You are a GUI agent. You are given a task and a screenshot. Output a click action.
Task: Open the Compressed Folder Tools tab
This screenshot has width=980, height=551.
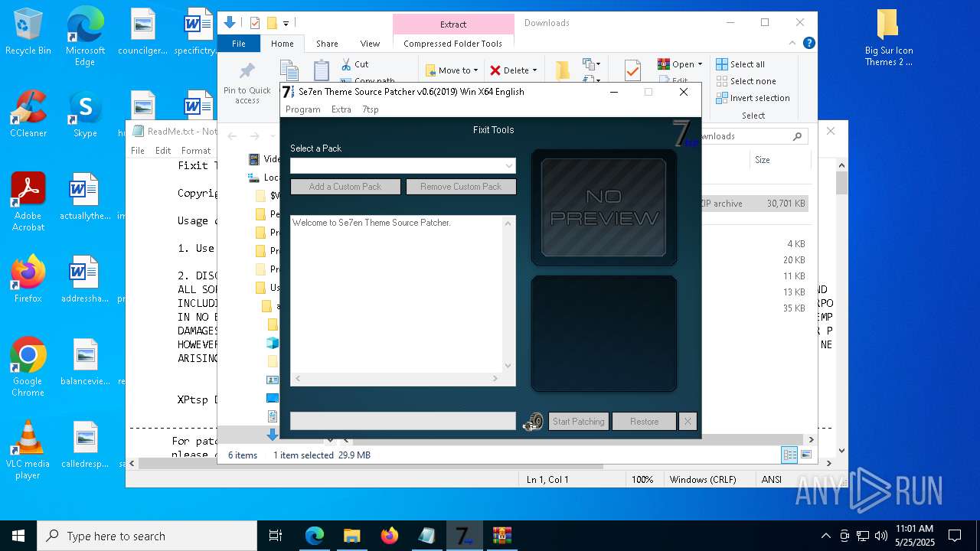click(452, 44)
